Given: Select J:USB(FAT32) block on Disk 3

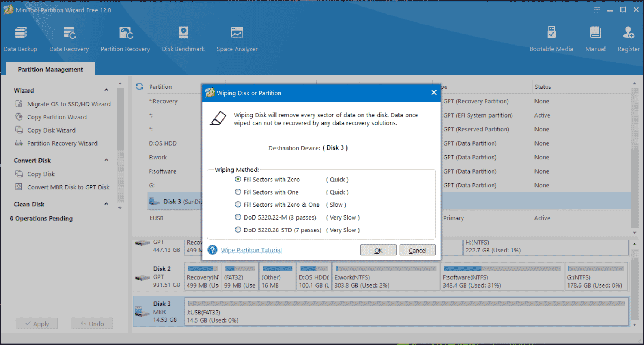Looking at the screenshot, I should click(407, 311).
